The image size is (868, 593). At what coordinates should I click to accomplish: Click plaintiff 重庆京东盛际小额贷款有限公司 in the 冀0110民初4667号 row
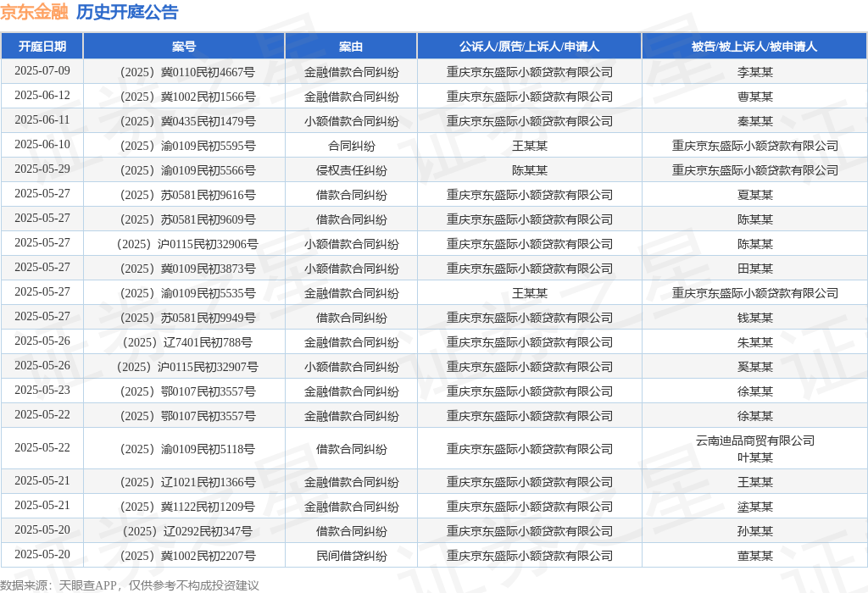click(x=529, y=72)
